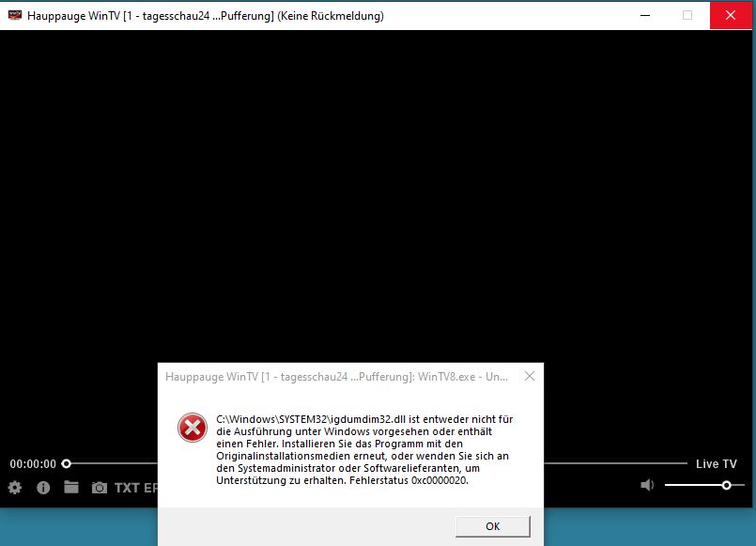
Task: Mute audio with the speaker icon
Action: [x=647, y=485]
